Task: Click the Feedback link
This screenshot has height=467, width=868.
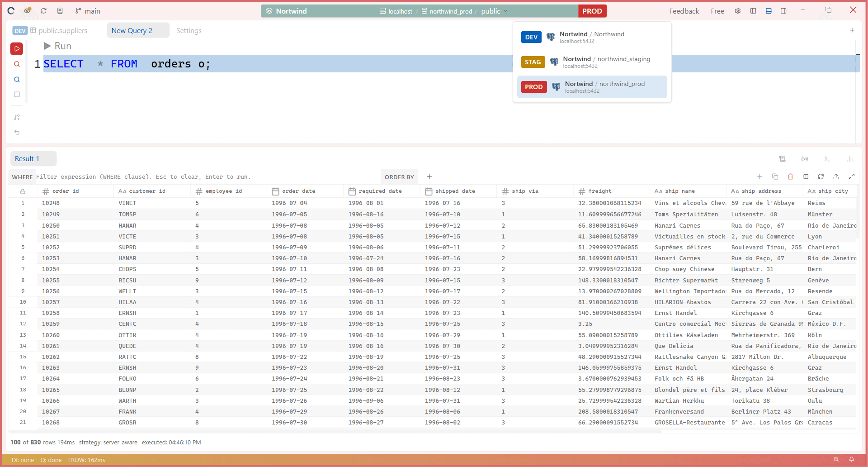Action: coord(684,11)
